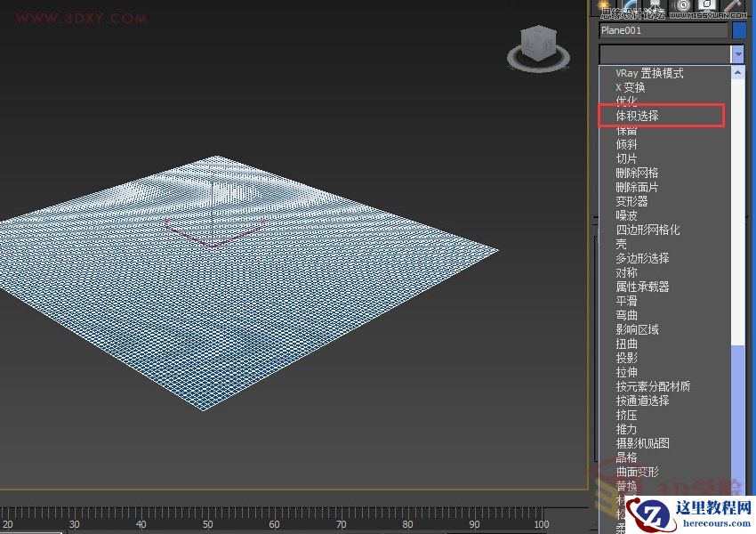Select the 晶格 modifier entry

click(x=628, y=457)
